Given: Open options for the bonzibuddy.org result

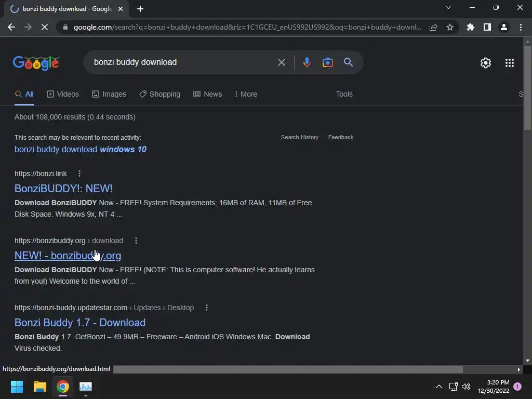Looking at the screenshot, I should click(136, 241).
